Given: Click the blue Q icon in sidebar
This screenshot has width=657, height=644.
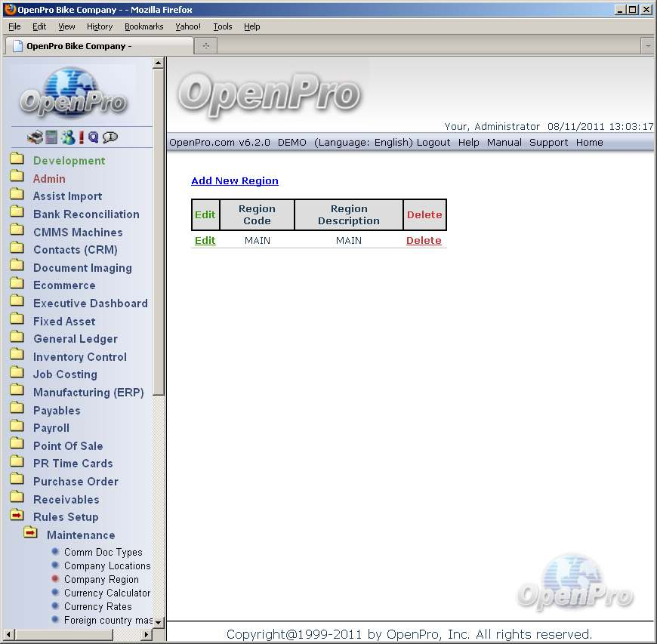Looking at the screenshot, I should pyautogui.click(x=94, y=137).
